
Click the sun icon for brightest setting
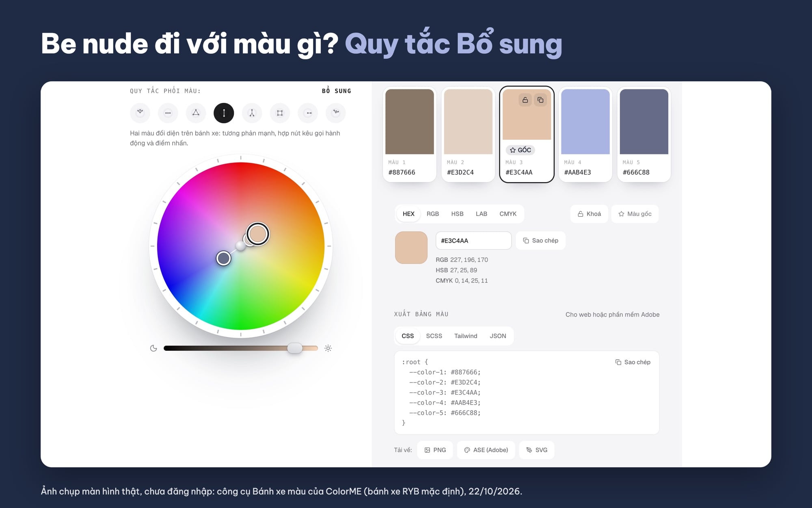coord(328,348)
